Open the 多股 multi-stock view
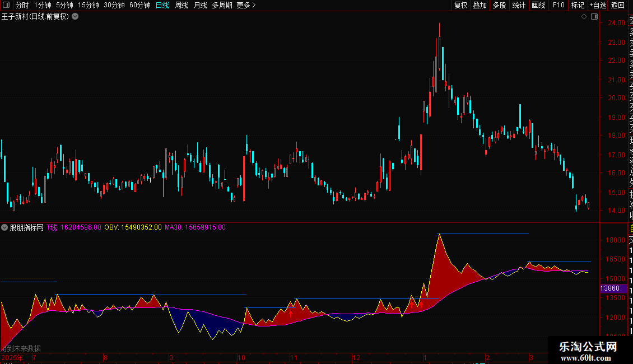The image size is (633, 364). tap(499, 5)
